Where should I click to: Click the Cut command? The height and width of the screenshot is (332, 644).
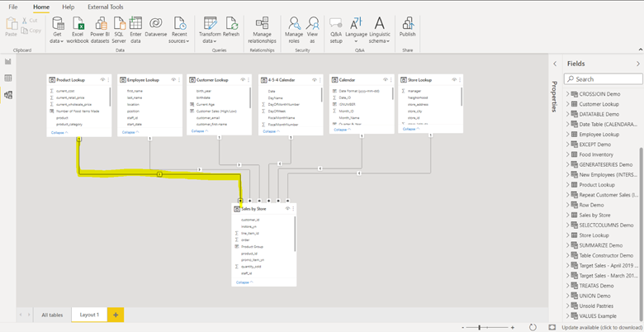tap(30, 20)
